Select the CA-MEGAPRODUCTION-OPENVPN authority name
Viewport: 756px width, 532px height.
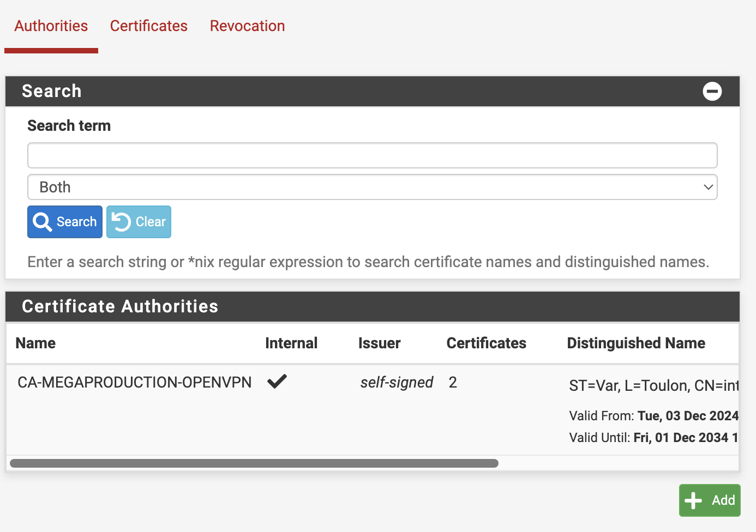coord(134,382)
